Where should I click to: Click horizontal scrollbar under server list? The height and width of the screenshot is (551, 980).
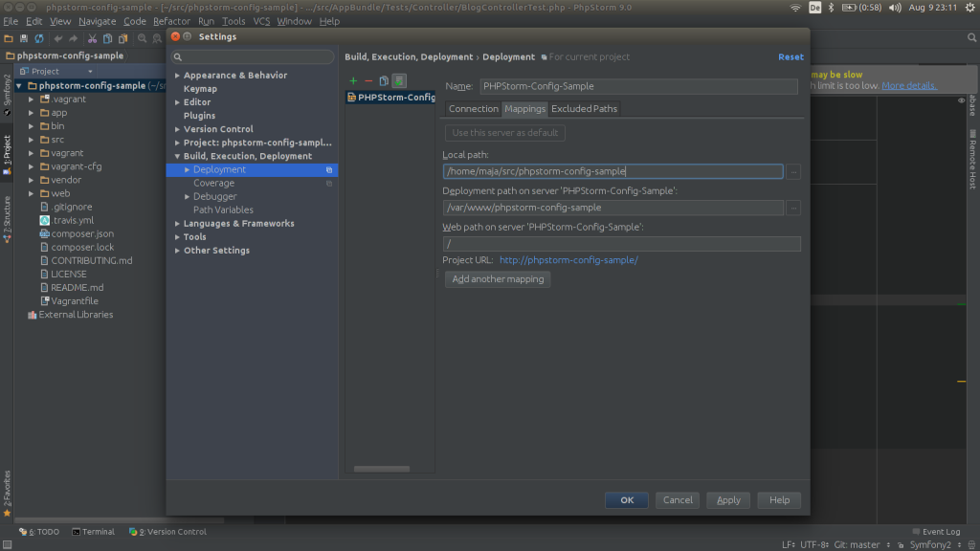[x=382, y=469]
